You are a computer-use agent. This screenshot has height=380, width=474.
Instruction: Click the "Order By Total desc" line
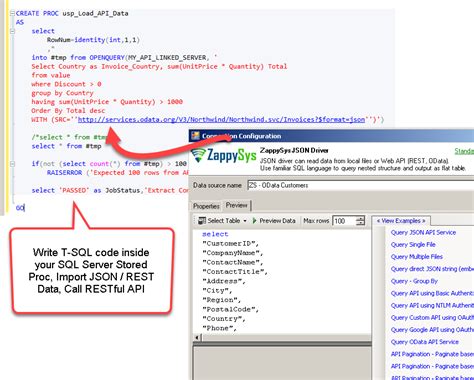click(x=68, y=110)
